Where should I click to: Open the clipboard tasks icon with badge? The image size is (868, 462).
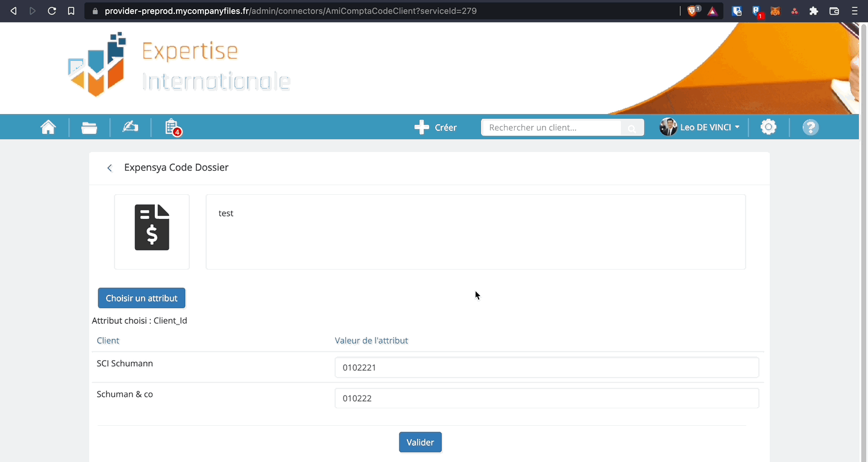[172, 127]
